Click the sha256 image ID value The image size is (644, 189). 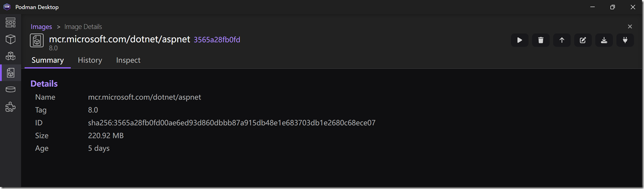tap(232, 123)
